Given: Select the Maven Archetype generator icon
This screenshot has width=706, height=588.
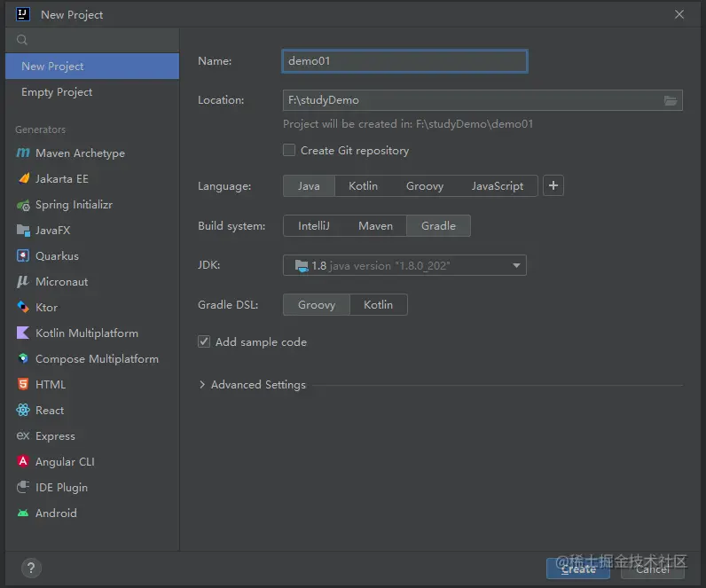Looking at the screenshot, I should click(x=23, y=153).
